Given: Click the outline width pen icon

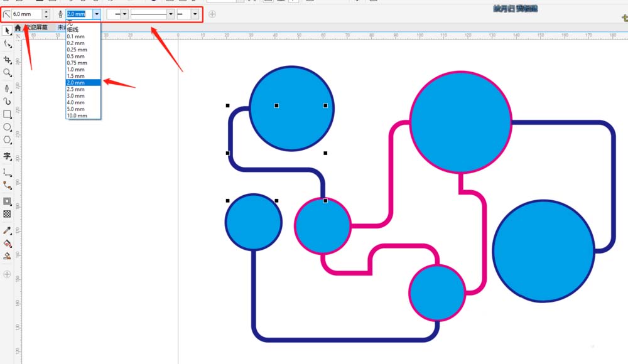Looking at the screenshot, I should (x=60, y=14).
